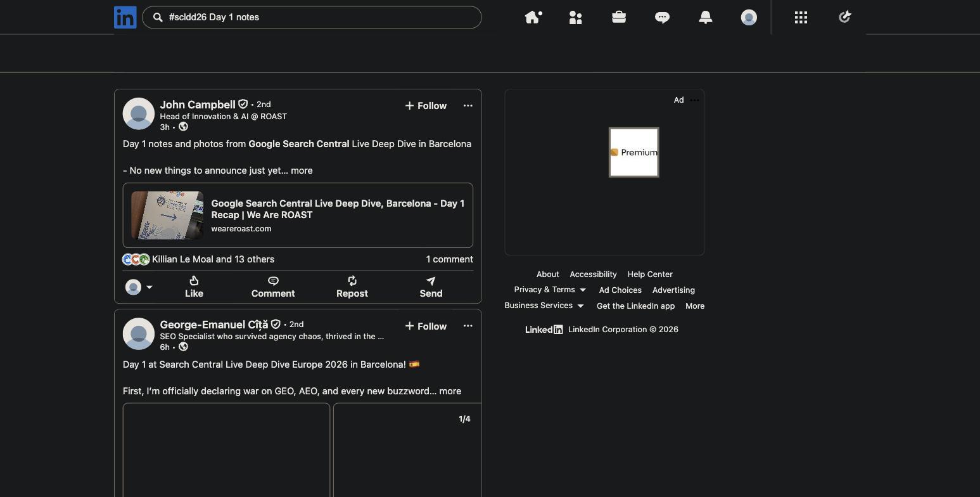This screenshot has height=497, width=980.
Task: Open the My Network icon
Action: coord(576,17)
